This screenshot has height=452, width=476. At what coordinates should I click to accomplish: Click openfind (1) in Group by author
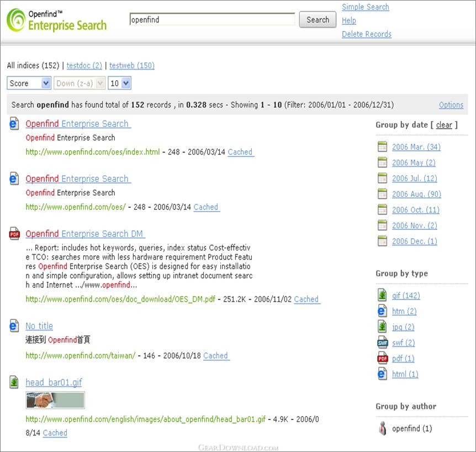[x=412, y=428]
